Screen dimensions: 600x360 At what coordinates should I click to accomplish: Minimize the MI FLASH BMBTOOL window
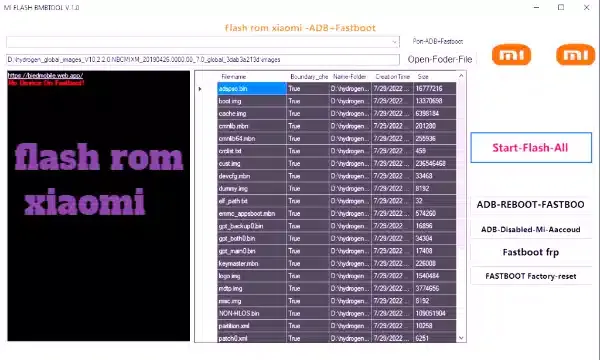tap(536, 7)
